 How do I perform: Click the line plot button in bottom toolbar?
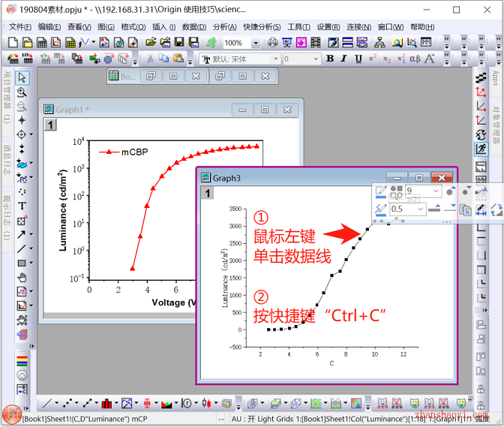coord(47,402)
